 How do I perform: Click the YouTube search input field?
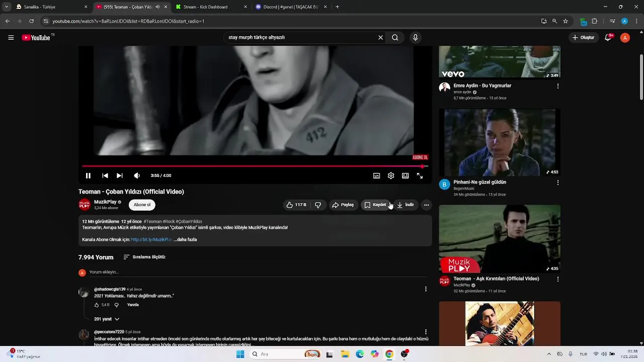[x=300, y=37]
